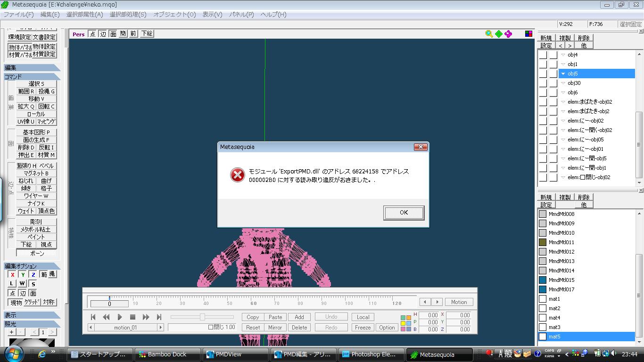Click rewind button in motion panel
Screen dimensions: 644x362
pyautogui.click(x=107, y=317)
